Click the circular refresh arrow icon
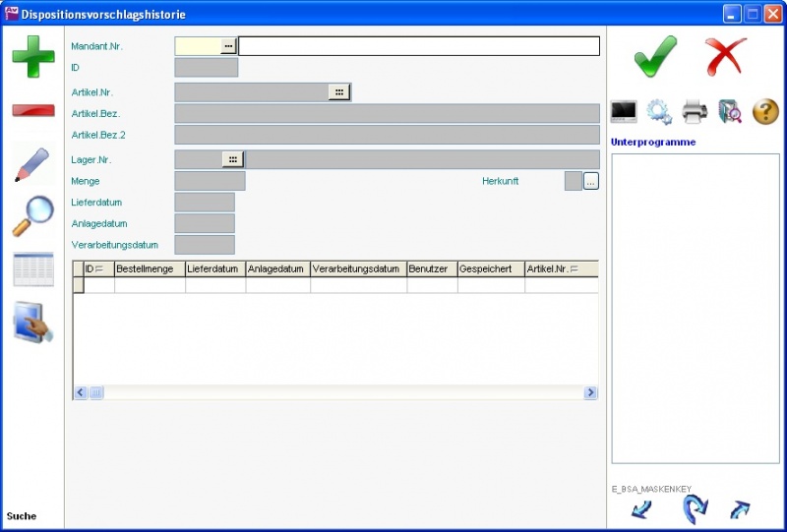This screenshot has width=787, height=532. (695, 508)
